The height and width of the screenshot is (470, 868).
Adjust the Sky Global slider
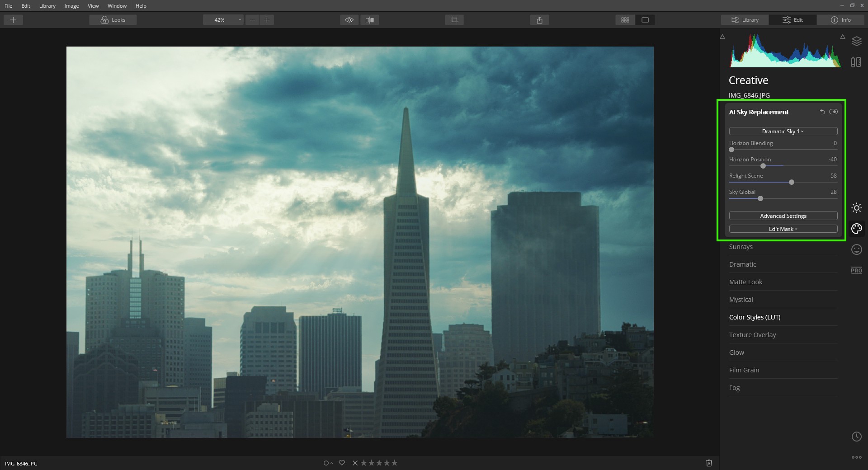pos(783,198)
